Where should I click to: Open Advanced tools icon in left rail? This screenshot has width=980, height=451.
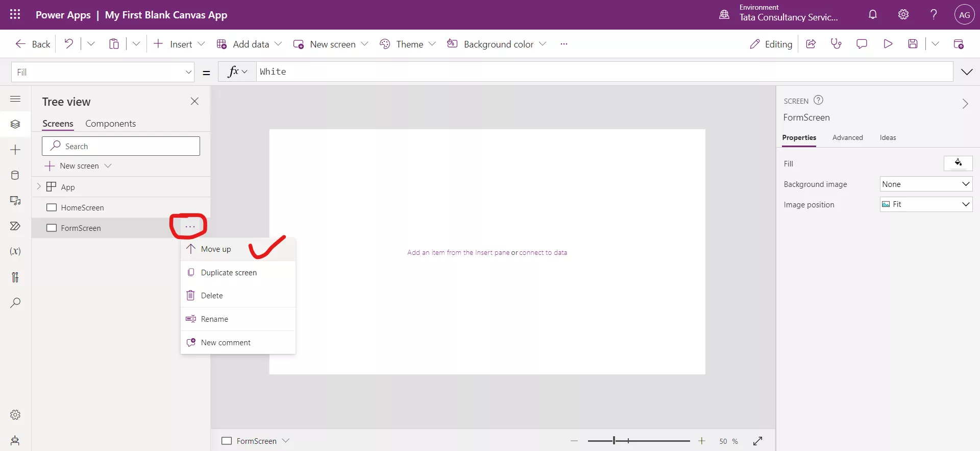[15, 277]
